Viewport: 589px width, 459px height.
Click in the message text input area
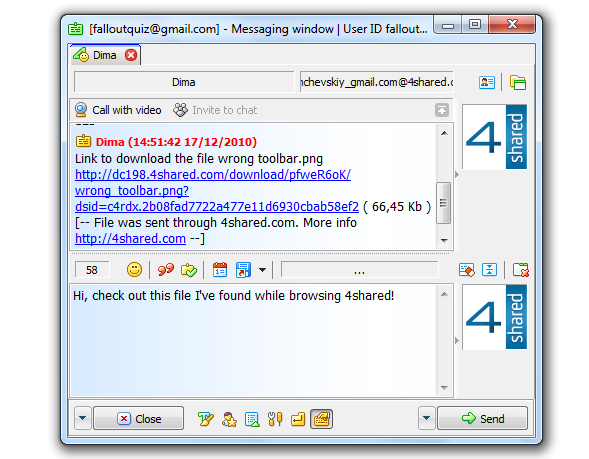pyautogui.click(x=254, y=340)
